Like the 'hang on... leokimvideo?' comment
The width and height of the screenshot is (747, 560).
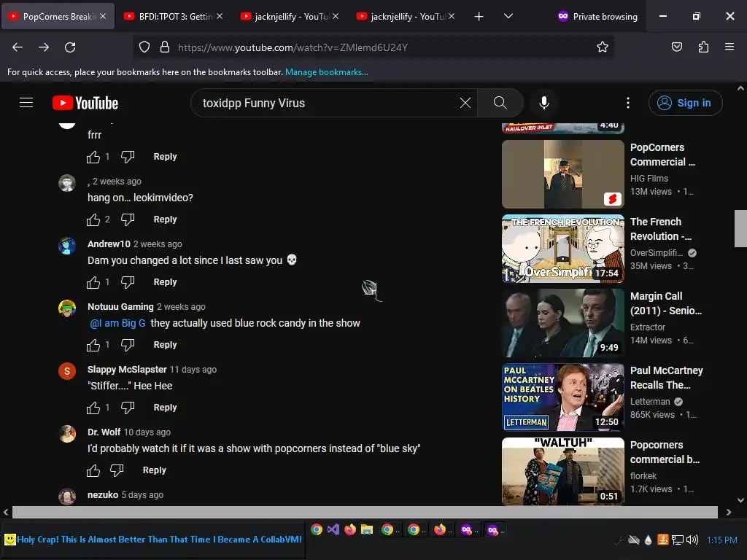(93, 219)
